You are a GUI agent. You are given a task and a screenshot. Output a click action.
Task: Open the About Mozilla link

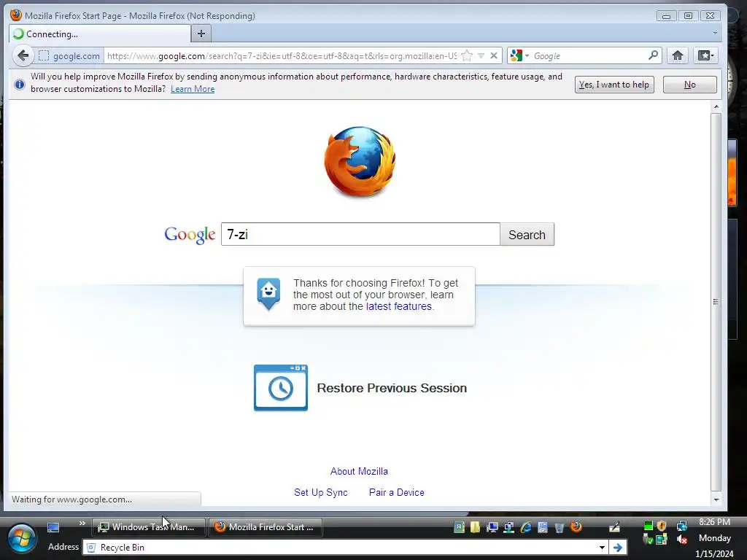tap(359, 472)
